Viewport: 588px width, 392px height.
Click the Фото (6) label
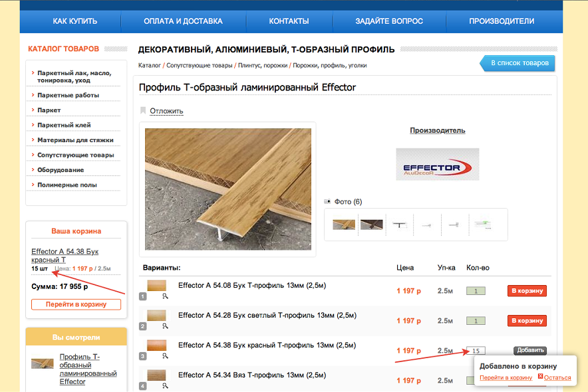coord(348,202)
